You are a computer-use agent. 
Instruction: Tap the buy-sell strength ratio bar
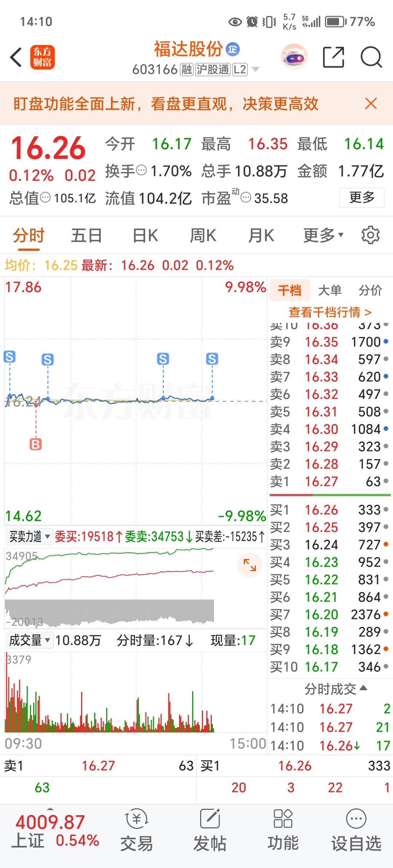(x=330, y=495)
